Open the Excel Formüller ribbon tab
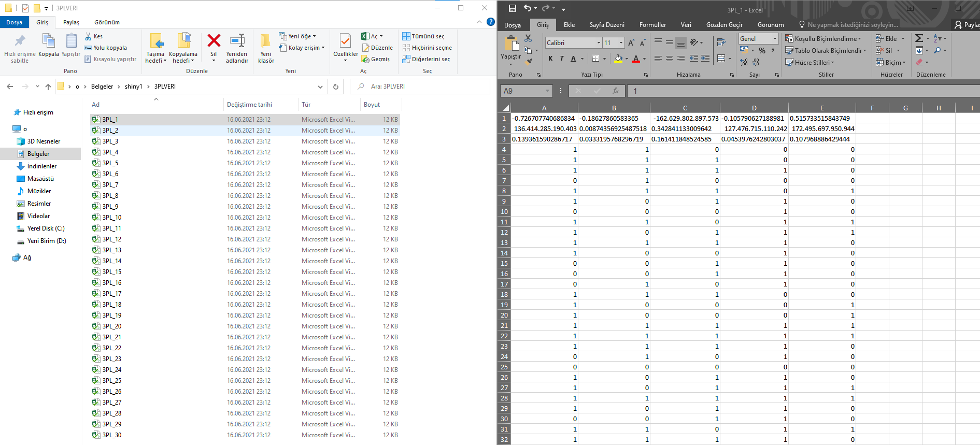Screen dimensions: 980x445 (x=652, y=25)
